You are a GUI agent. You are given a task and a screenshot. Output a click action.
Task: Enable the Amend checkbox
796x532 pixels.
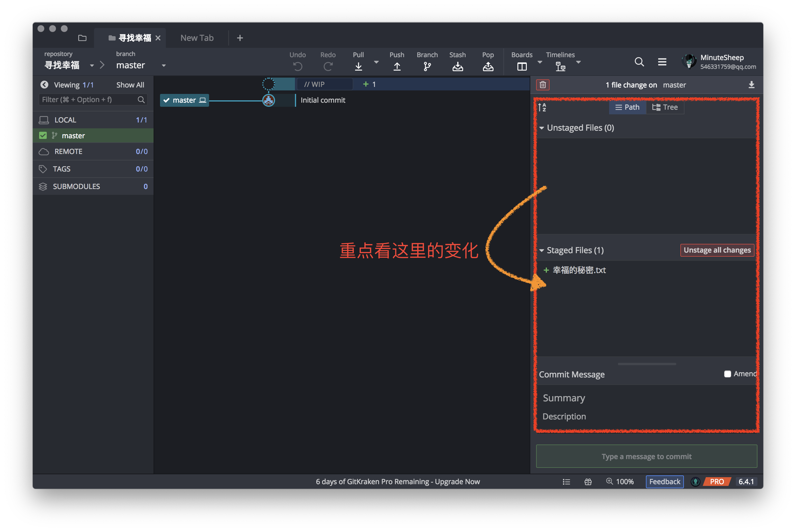point(727,374)
